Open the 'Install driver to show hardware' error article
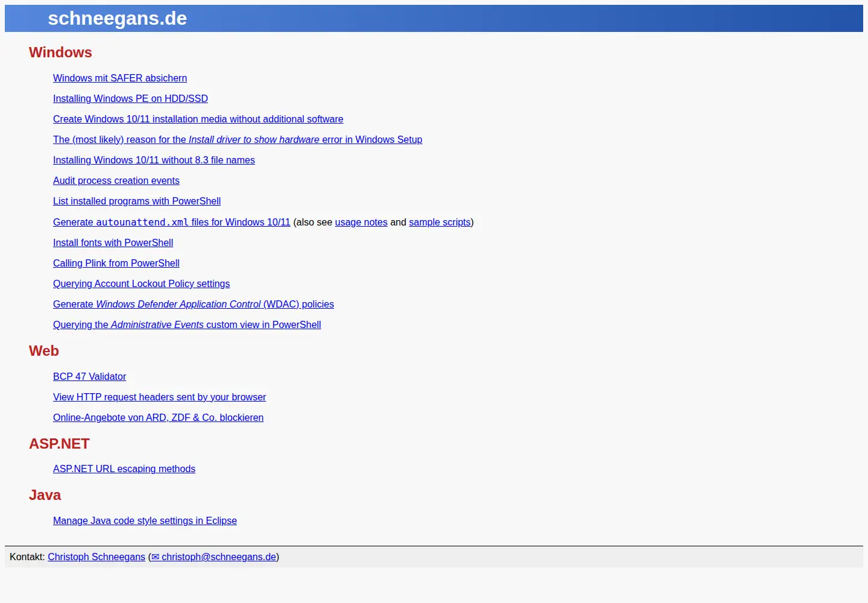The height and width of the screenshot is (603, 868). (x=237, y=139)
